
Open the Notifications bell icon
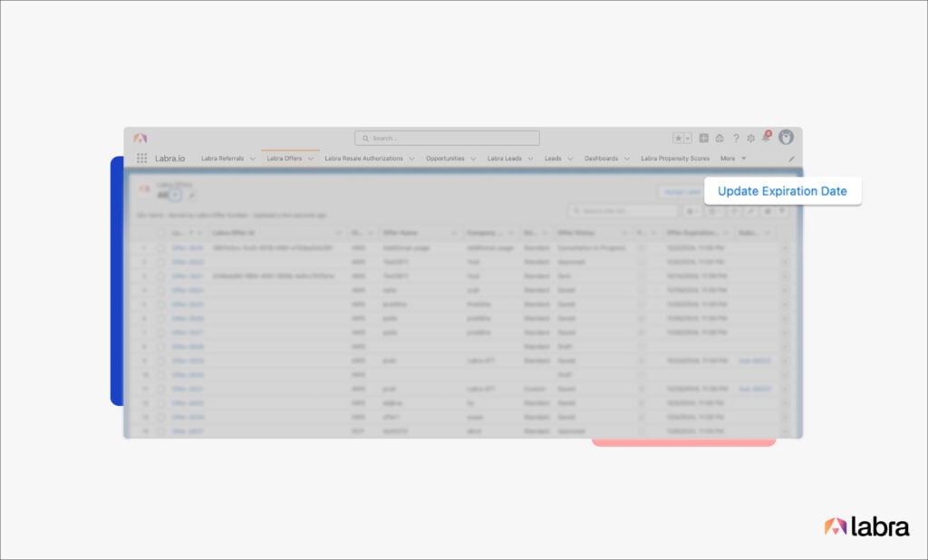[x=767, y=137]
